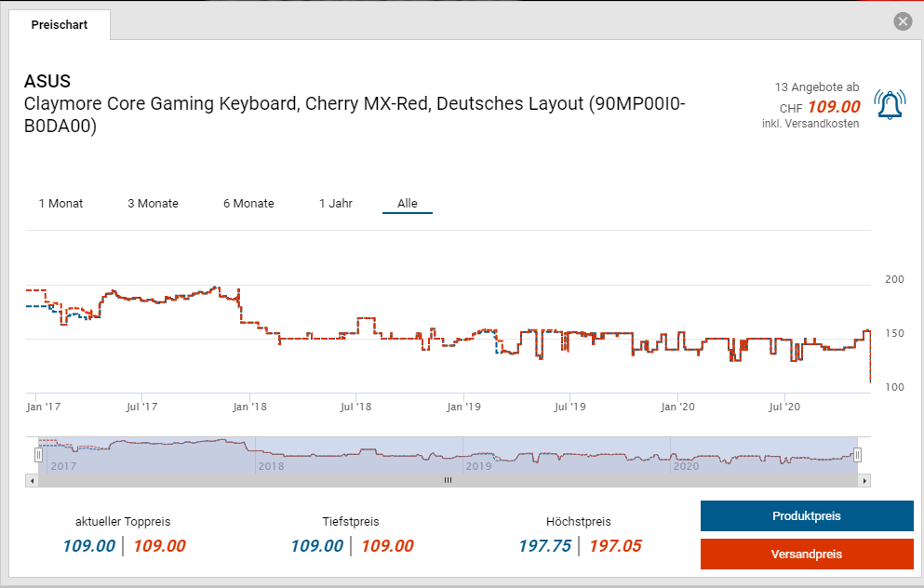This screenshot has height=588, width=924.
Task: Click the price alert bell icon
Action: pos(891,105)
